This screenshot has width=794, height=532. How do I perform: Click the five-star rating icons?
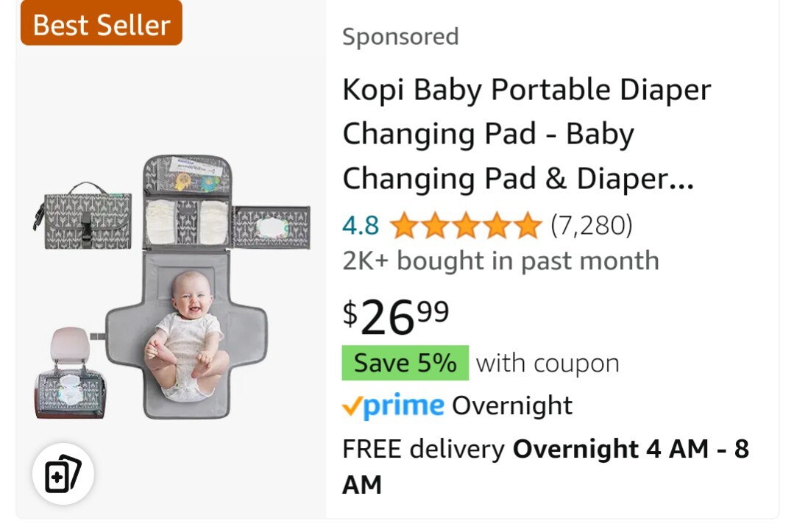465,226
